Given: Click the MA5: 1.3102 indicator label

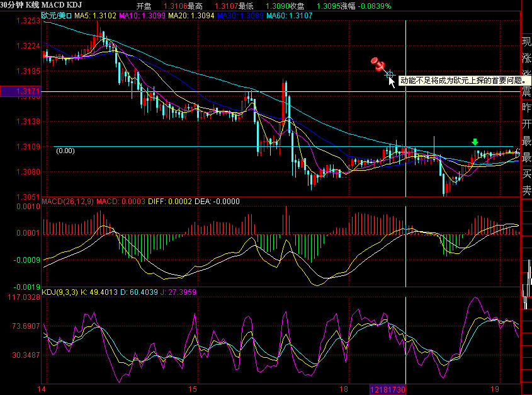Looking at the screenshot, I should [95, 16].
